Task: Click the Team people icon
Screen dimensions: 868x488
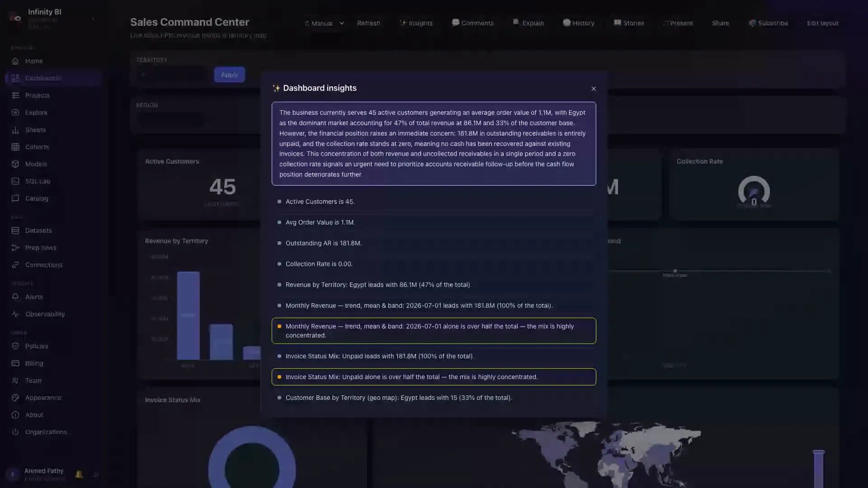Action: click(x=15, y=380)
